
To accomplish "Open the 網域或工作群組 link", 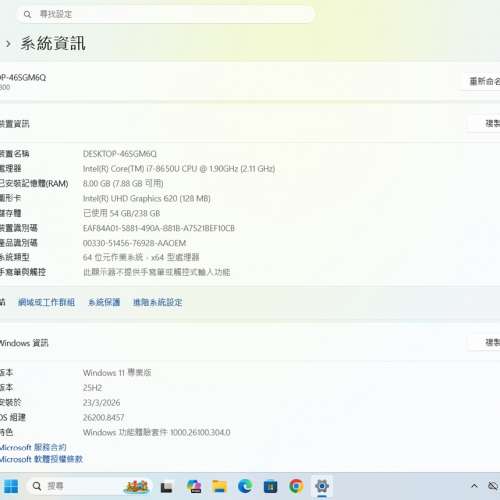I will 46,302.
